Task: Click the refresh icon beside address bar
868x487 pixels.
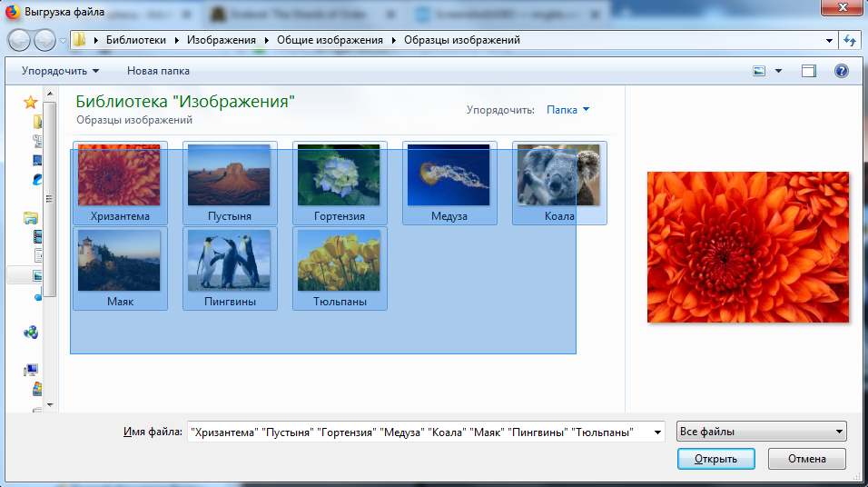Action: coord(850,40)
